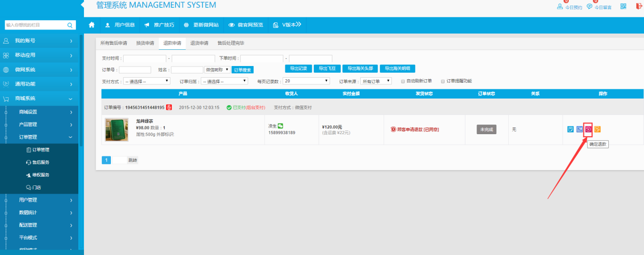Click the 龙井绿茶 product thumbnail

point(116,130)
